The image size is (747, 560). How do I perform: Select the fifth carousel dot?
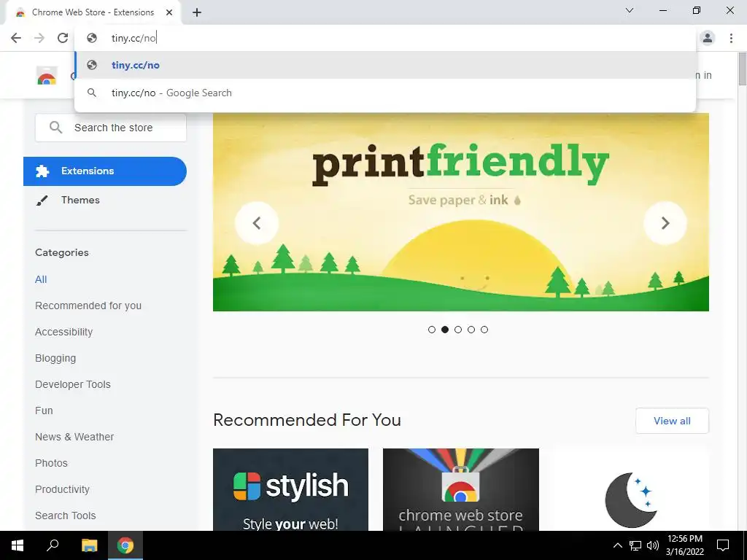tap(484, 330)
